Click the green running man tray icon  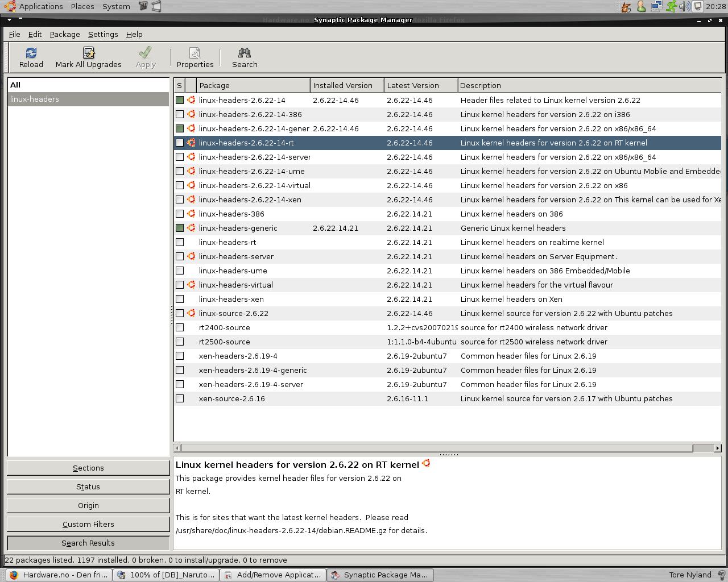tap(672, 7)
